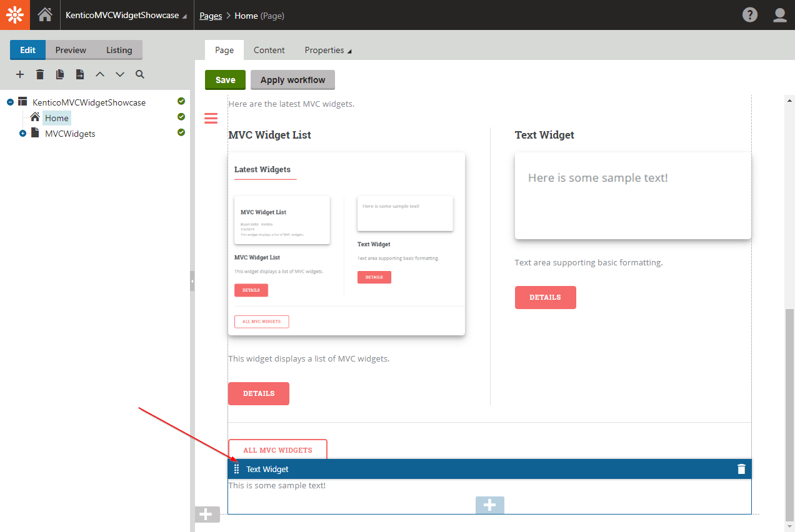Open the dashboard home icon in header
The image size is (795, 532).
click(x=45, y=15)
